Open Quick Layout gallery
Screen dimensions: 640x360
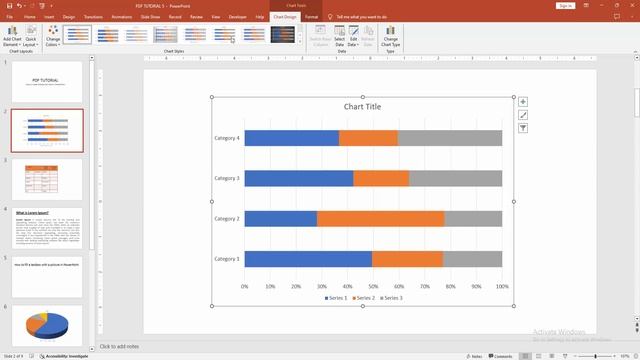point(31,36)
